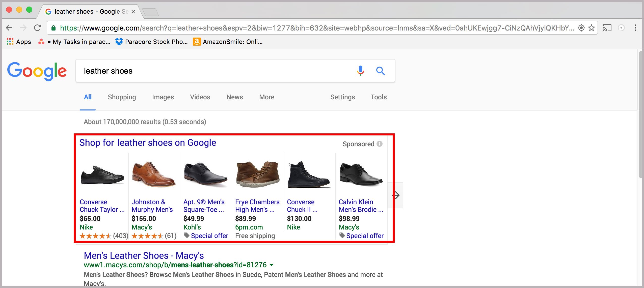This screenshot has height=288, width=644.
Task: Open Paracore Stock Pho... Dropbox bookmark
Action: pos(151,42)
